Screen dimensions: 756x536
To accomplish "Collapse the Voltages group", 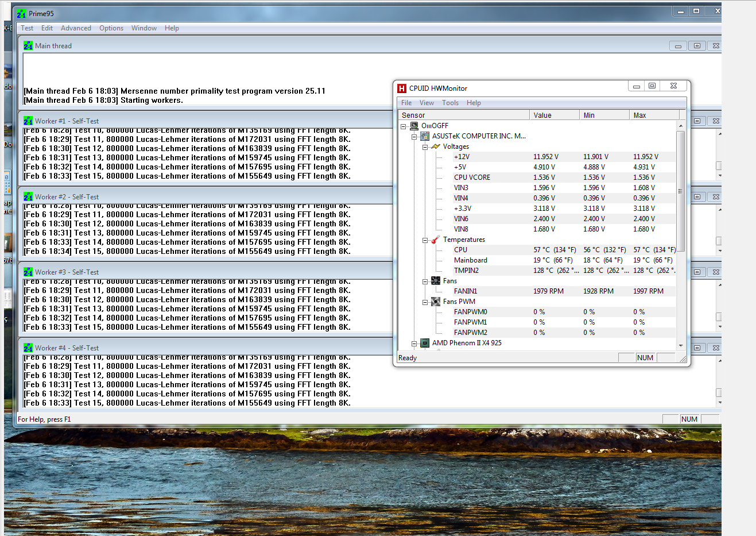I will click(425, 147).
